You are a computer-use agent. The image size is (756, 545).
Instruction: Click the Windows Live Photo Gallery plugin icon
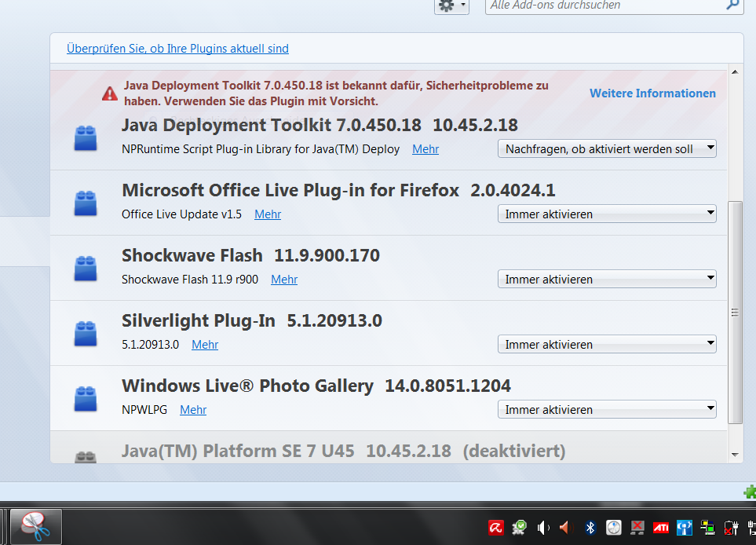pos(86,398)
